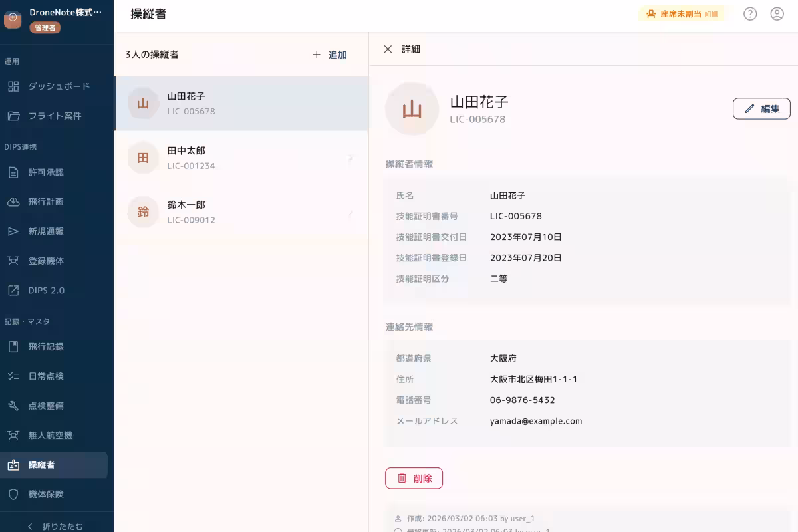The image size is (798, 532).
Task: Expand details chevron for 鈴木一郎
Action: coord(350,212)
